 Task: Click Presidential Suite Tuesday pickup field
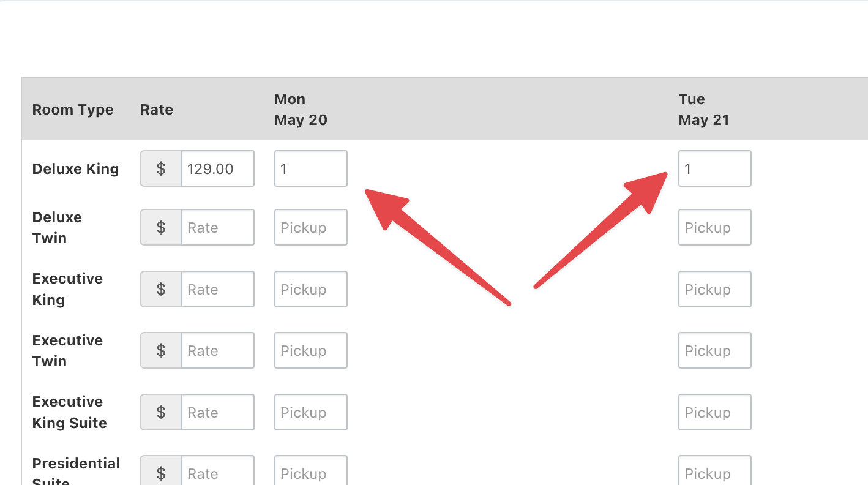click(x=714, y=473)
